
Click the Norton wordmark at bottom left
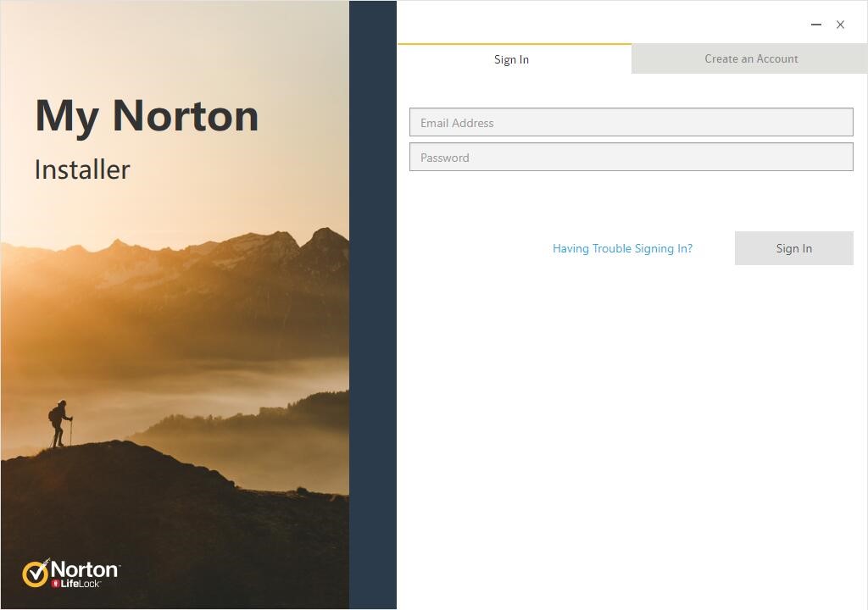coord(83,569)
